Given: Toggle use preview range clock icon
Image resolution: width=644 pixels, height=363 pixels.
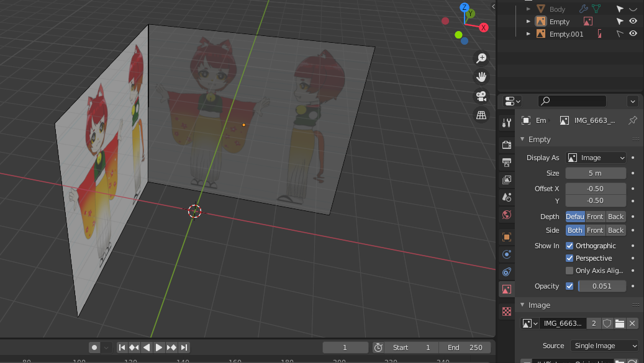Looking at the screenshot, I should (378, 347).
